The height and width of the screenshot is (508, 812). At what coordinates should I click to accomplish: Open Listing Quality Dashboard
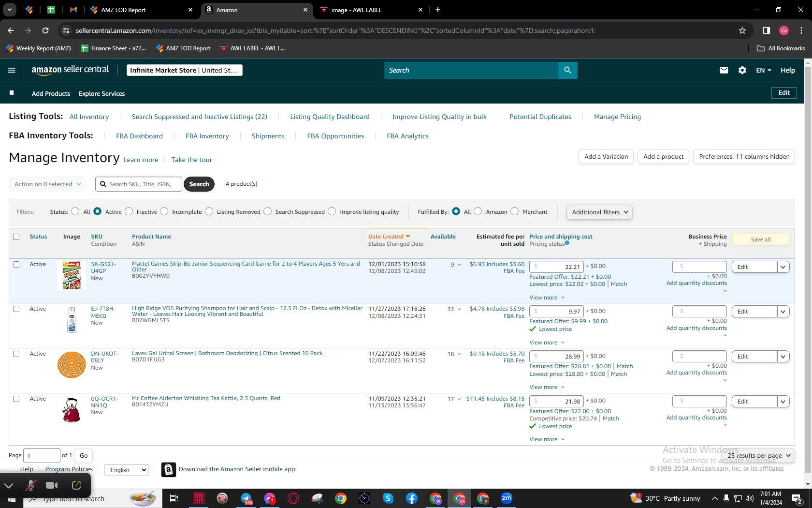(330, 117)
